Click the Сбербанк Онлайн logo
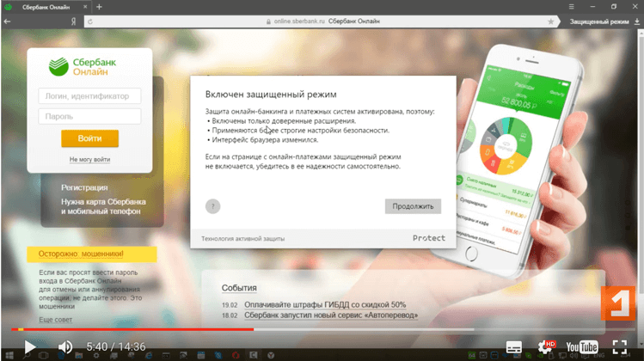The image size is (644, 361). tap(83, 67)
